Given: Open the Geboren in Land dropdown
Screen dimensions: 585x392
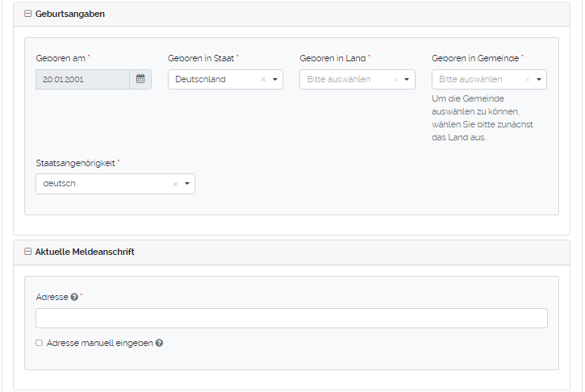Looking at the screenshot, I should (407, 80).
